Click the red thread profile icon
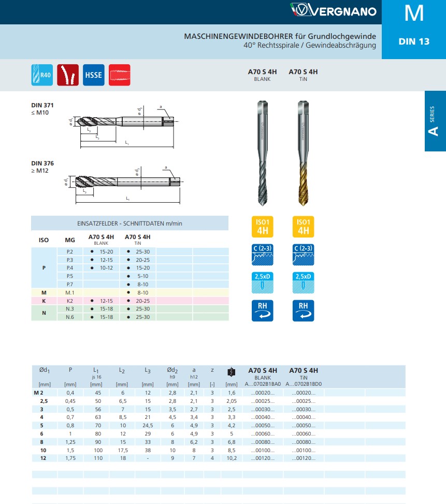The width and height of the screenshot is (446, 504). pos(120,75)
